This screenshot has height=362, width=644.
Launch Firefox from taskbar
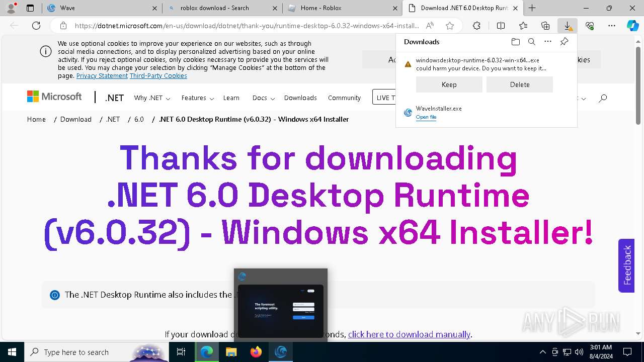tap(256, 352)
